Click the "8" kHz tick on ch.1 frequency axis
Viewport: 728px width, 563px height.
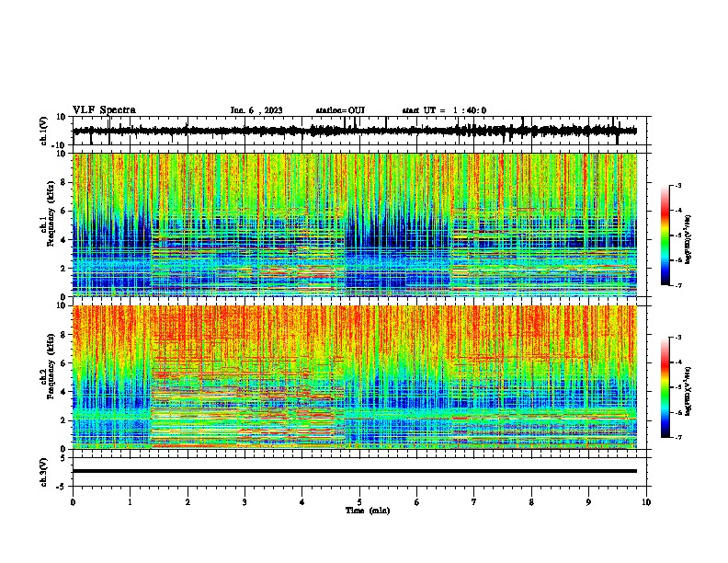point(63,182)
